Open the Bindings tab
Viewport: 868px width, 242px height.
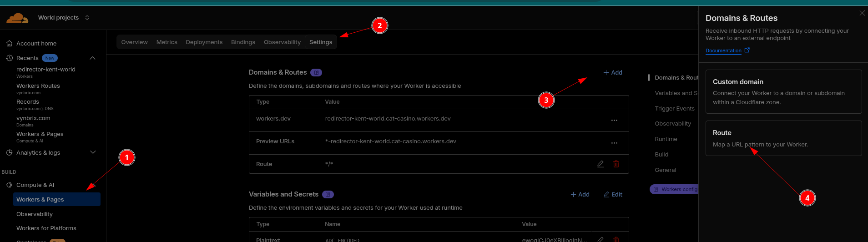(x=243, y=42)
